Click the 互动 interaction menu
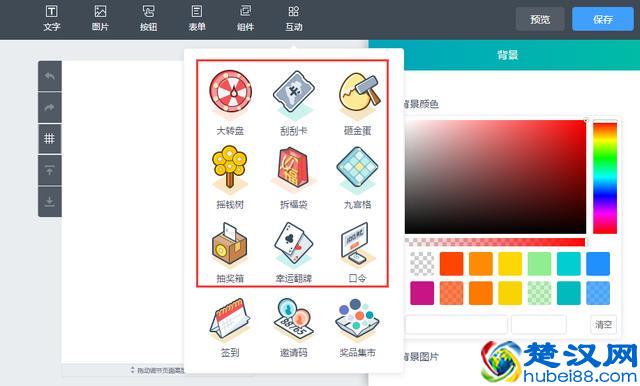 pyautogui.click(x=293, y=18)
